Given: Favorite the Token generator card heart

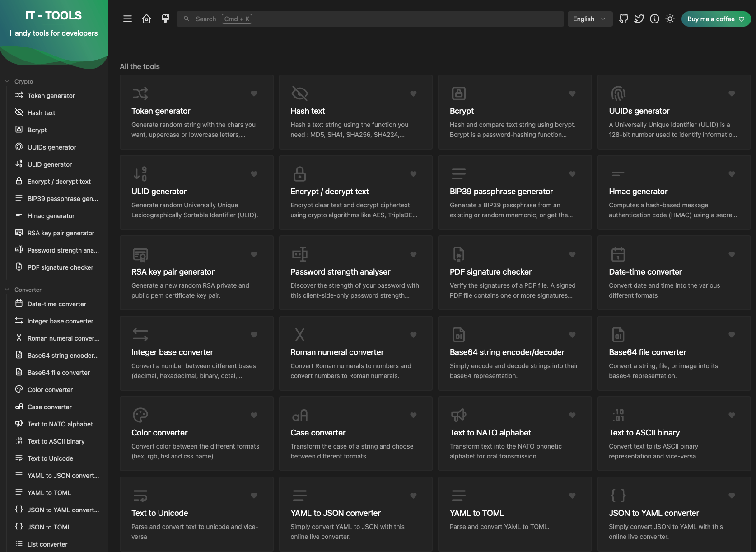Looking at the screenshot, I should click(x=254, y=94).
